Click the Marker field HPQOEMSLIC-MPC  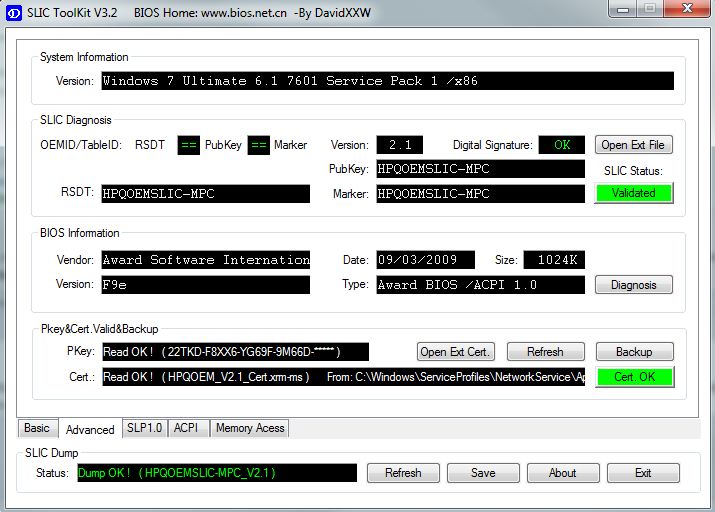[481, 194]
